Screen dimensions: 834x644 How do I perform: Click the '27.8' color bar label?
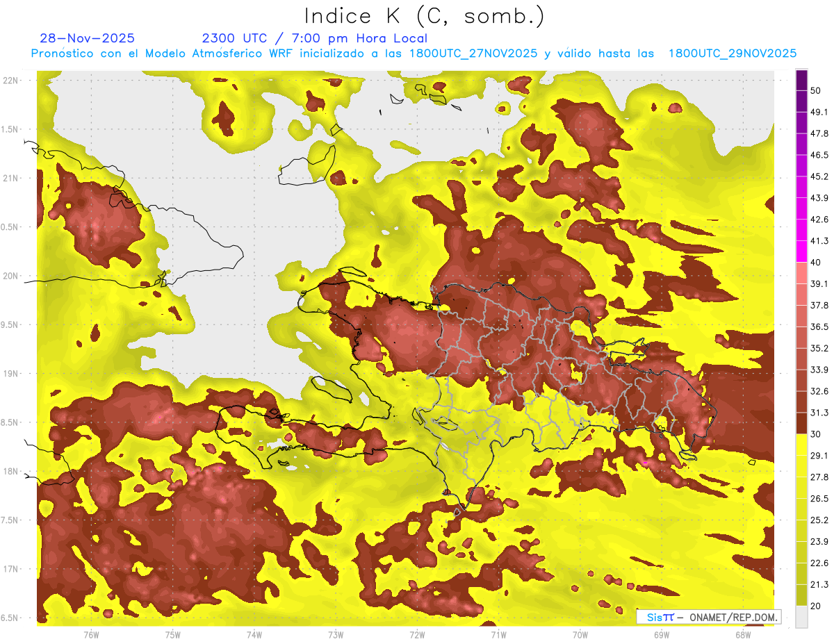pos(819,477)
